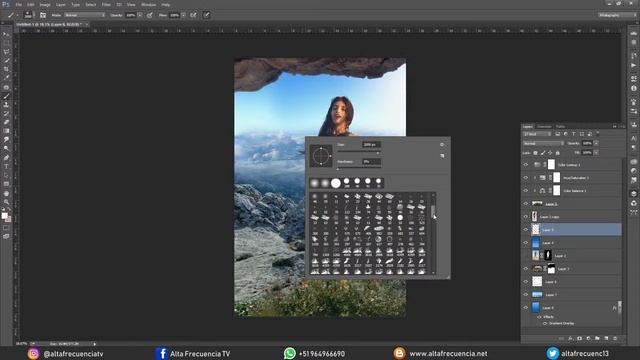Toggle Gradient Overlay effect visibility
Screen dimensions: 640x360
[x=545, y=323]
